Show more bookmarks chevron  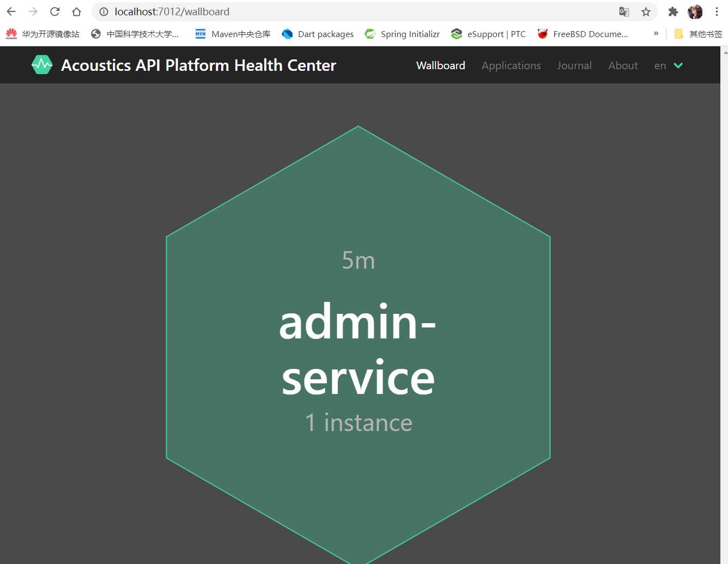point(656,33)
